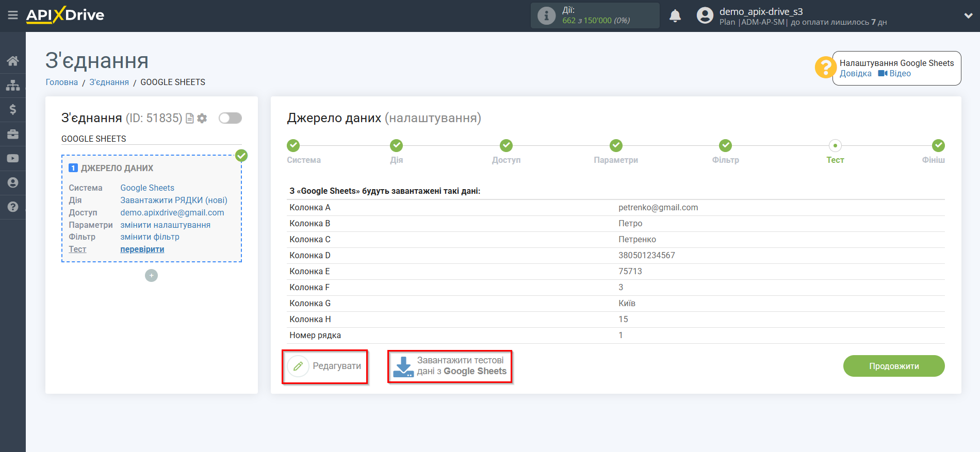Click the Колонка H label

coord(310,319)
